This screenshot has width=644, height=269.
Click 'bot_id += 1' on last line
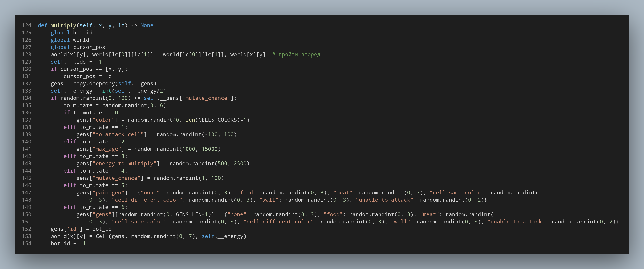(68, 244)
